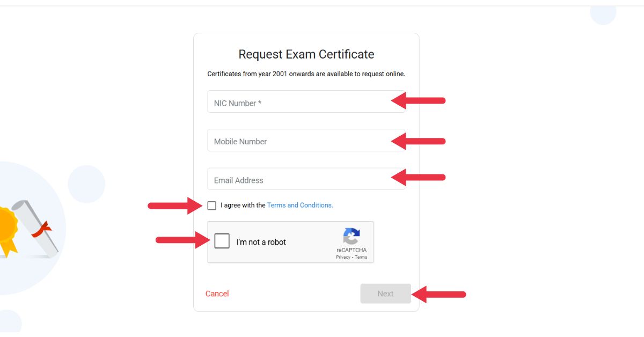644x337 pixels.
Task: Click the rolled certificate scroll illustration
Action: coord(35,228)
